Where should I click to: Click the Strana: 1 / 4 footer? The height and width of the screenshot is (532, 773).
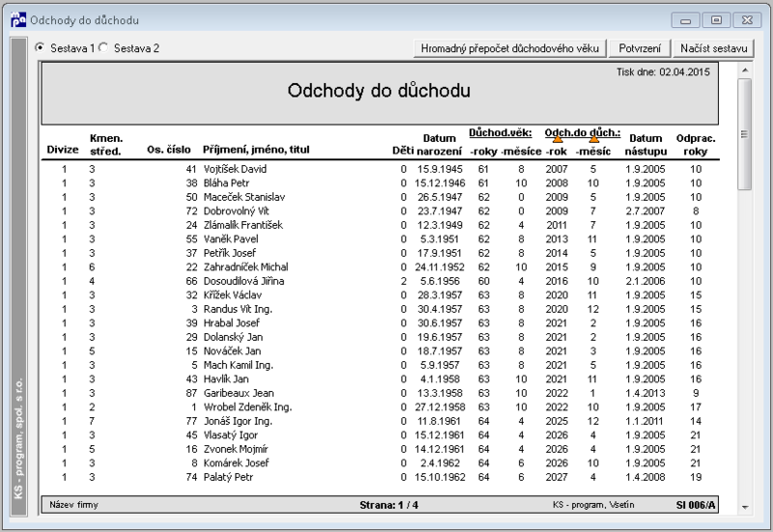coord(388,505)
